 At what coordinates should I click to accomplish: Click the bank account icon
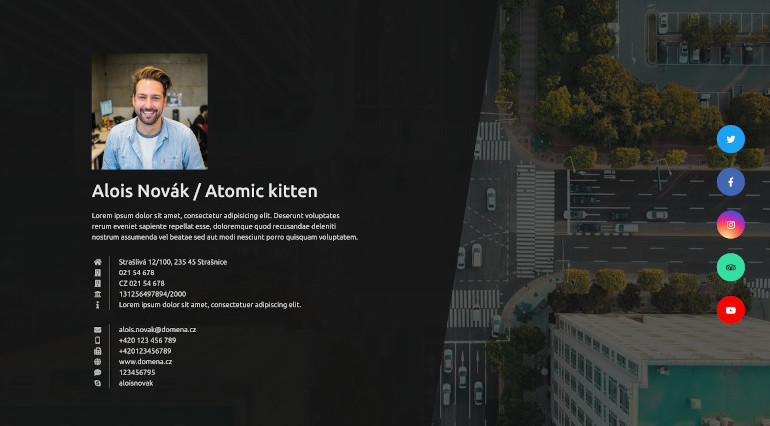(x=98, y=294)
